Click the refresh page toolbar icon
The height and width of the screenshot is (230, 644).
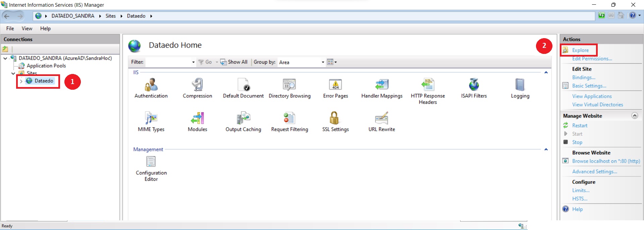(601, 15)
